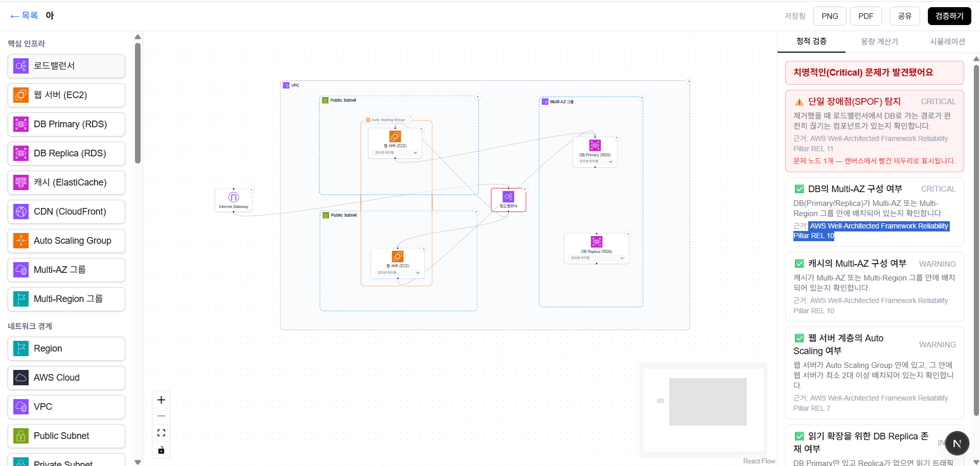Delete the Auto Scaling Group via its x
The width and height of the screenshot is (980, 466).
(x=410, y=118)
